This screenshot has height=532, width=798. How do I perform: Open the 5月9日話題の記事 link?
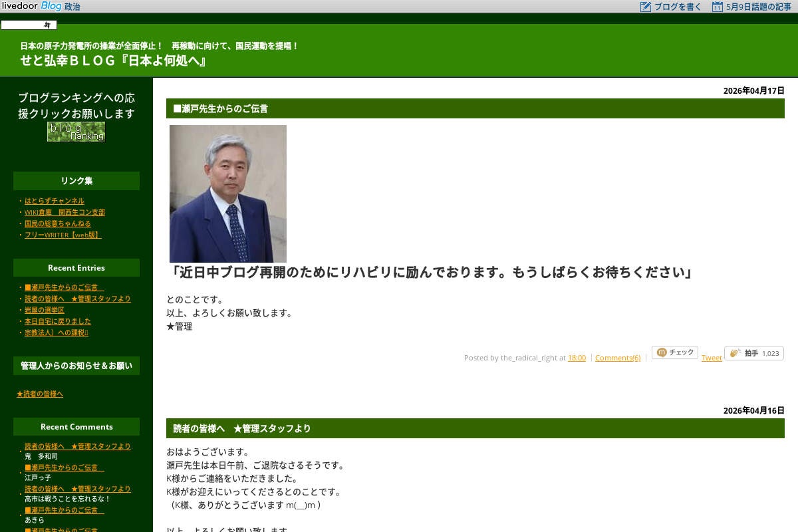pyautogui.click(x=758, y=7)
